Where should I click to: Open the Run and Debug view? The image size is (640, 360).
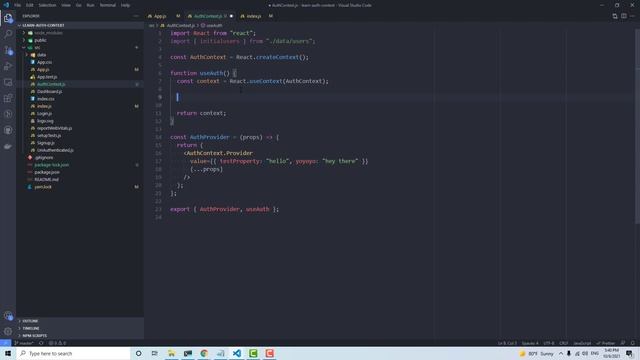(x=8, y=66)
